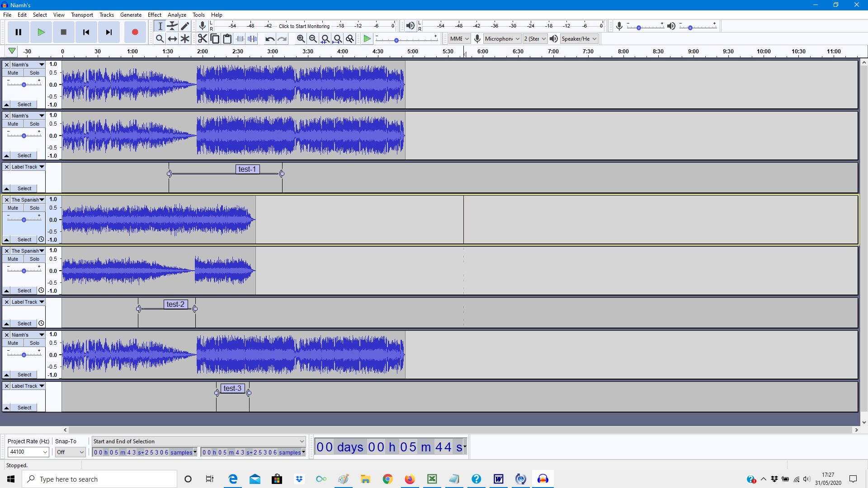Click the Skip to Start button
The width and height of the screenshot is (868, 488).
point(86,32)
